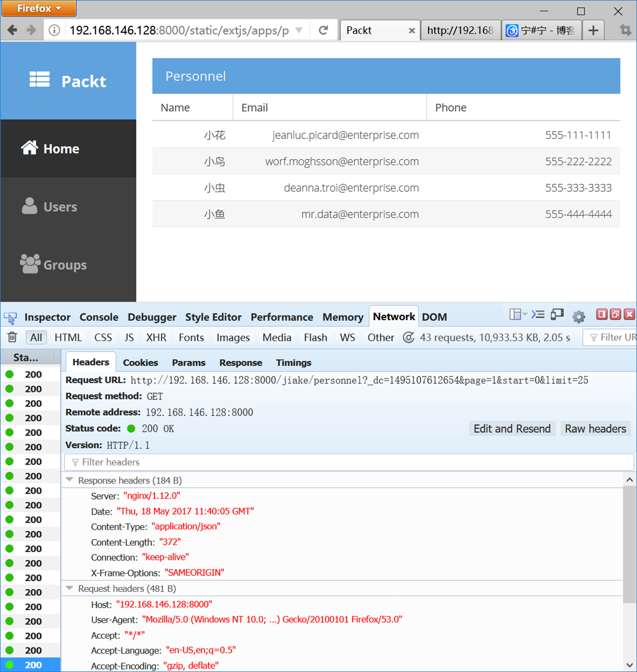Click the browser forward arrow
Screen dimensions: 637x672
click(x=31, y=30)
